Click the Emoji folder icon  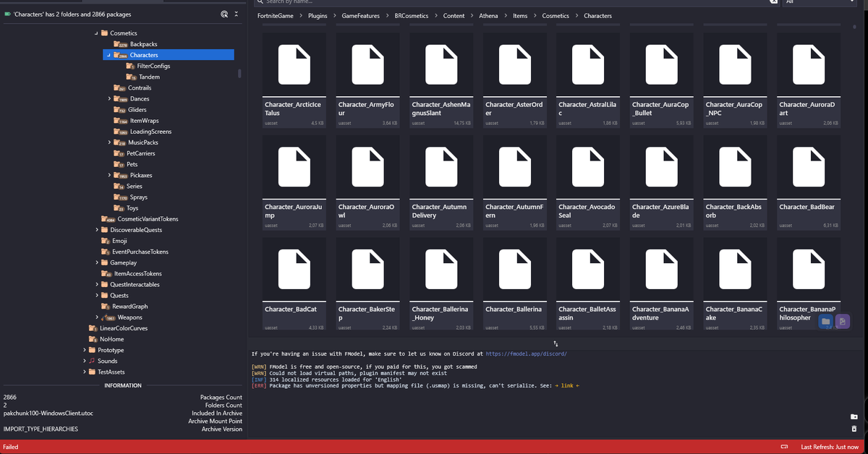[106, 241]
